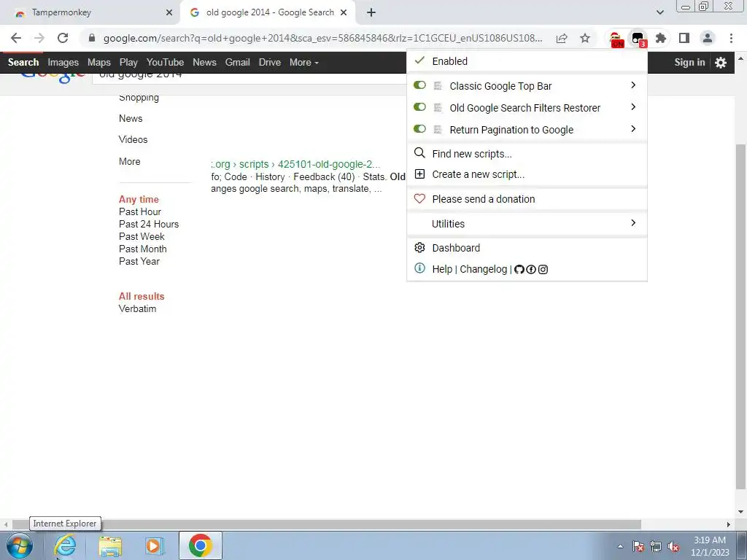Open Windows Explorer from the taskbar
The width and height of the screenshot is (747, 560).
[x=110, y=546]
